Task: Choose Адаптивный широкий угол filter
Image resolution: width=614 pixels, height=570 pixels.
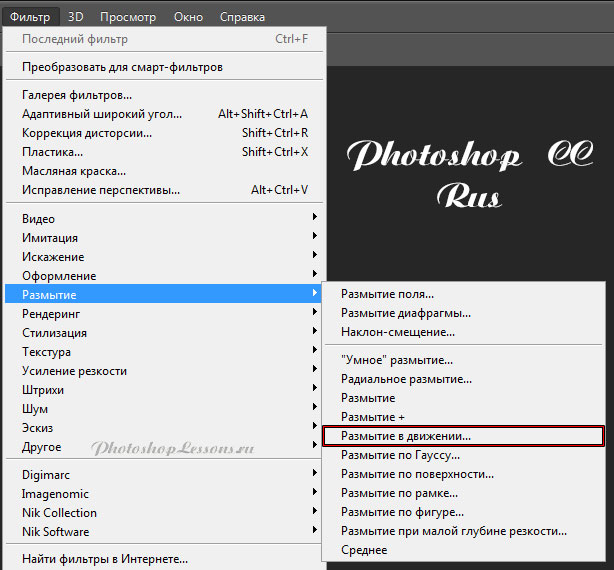Action: [x=164, y=114]
